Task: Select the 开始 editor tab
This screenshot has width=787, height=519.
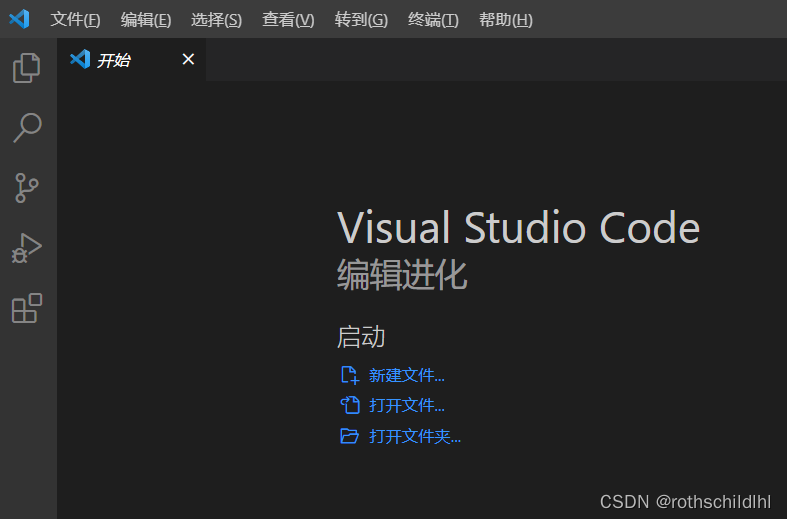Action: click(132, 60)
